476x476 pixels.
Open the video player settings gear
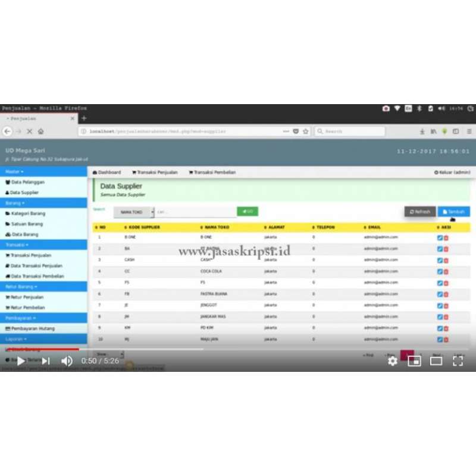(x=393, y=361)
